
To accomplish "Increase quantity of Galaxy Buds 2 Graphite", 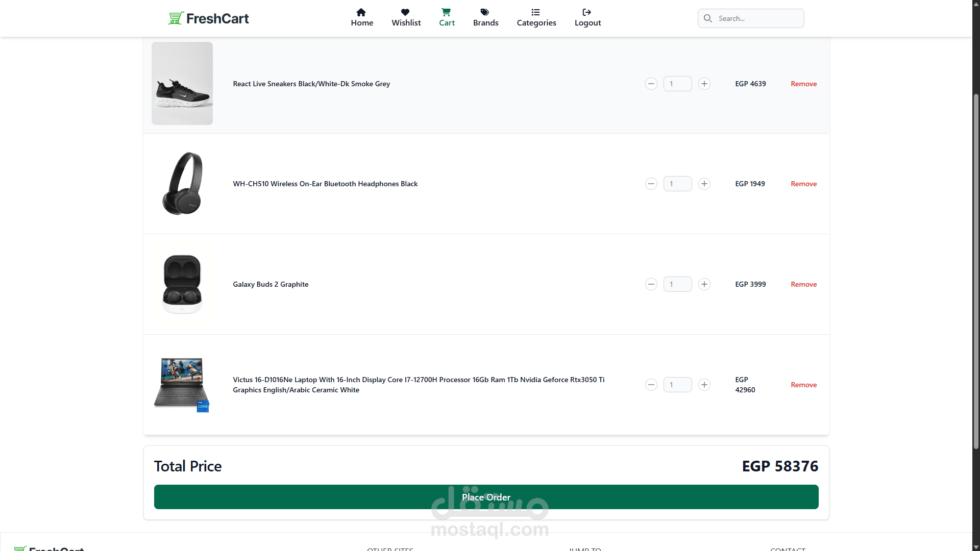I will pyautogui.click(x=704, y=284).
